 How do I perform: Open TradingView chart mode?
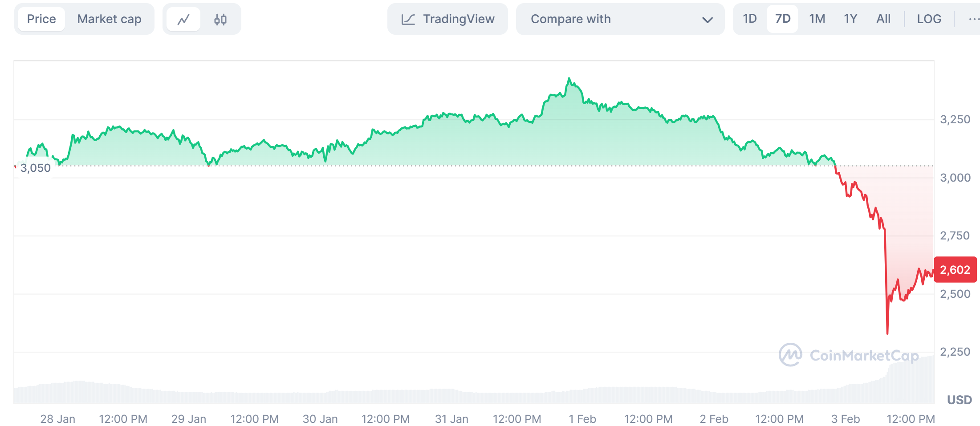pyautogui.click(x=458, y=19)
